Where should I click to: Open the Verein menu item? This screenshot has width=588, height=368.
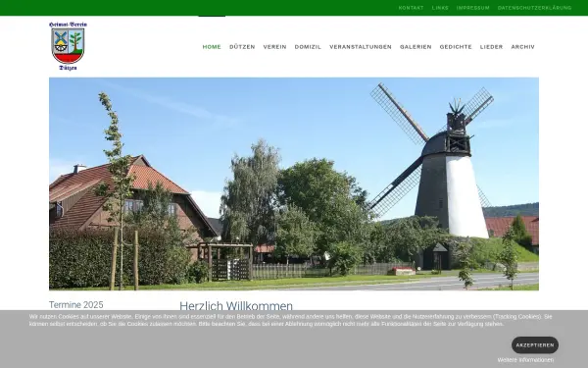click(274, 47)
